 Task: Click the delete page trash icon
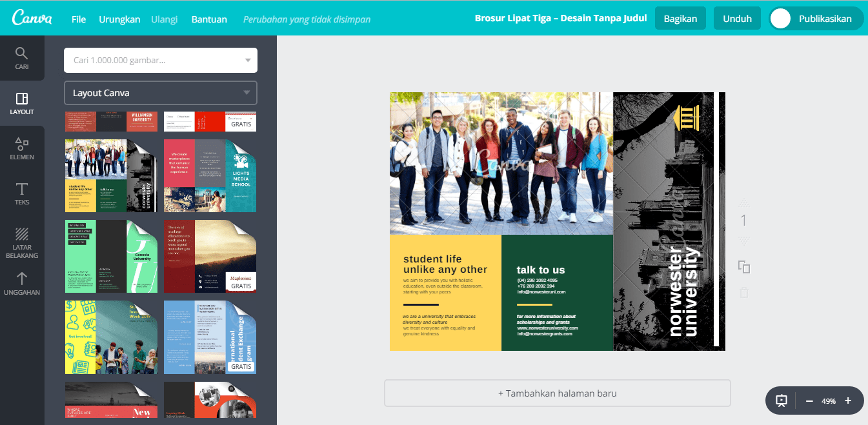point(743,292)
